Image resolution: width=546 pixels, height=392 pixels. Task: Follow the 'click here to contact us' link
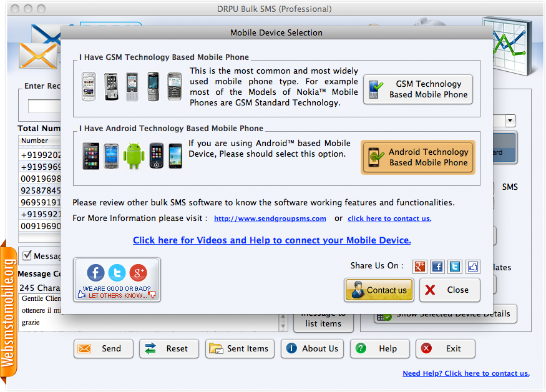tap(389, 218)
